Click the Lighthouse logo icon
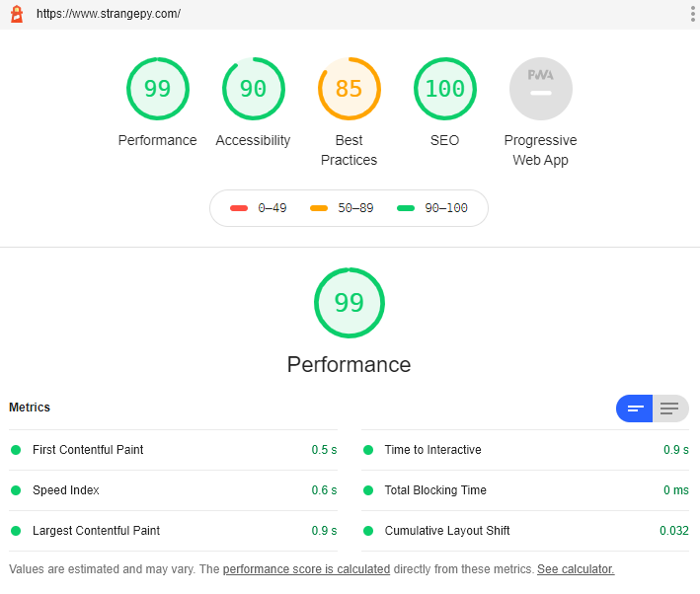This screenshot has height=594, width=700. tap(17, 14)
